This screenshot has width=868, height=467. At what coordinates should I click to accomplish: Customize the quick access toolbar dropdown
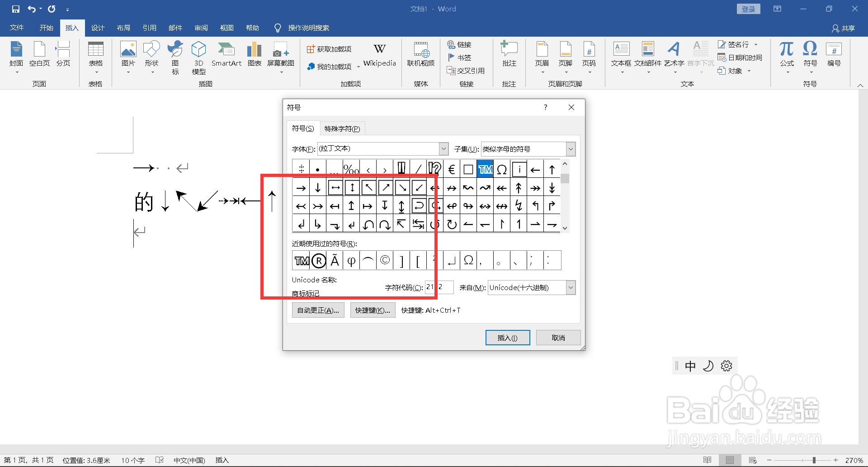pos(67,10)
